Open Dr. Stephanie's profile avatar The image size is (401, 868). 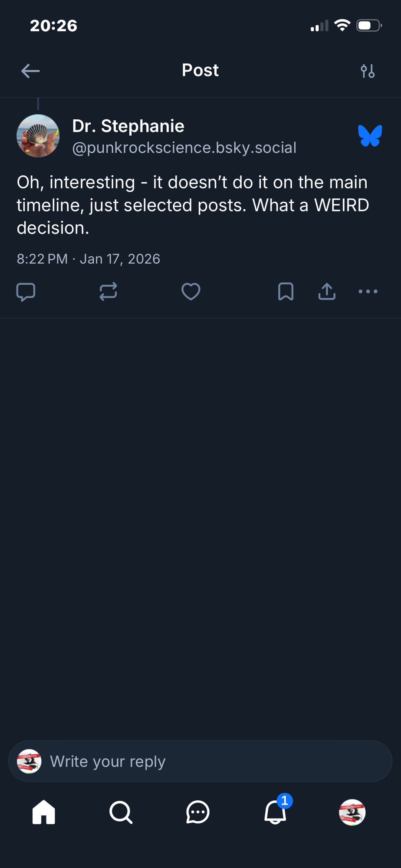click(38, 136)
